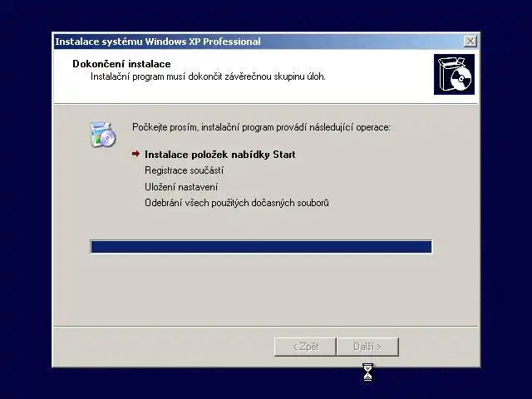The width and height of the screenshot is (532, 399).
Task: Click the 'Instalační program musí dokončit' subtitle
Action: point(208,76)
